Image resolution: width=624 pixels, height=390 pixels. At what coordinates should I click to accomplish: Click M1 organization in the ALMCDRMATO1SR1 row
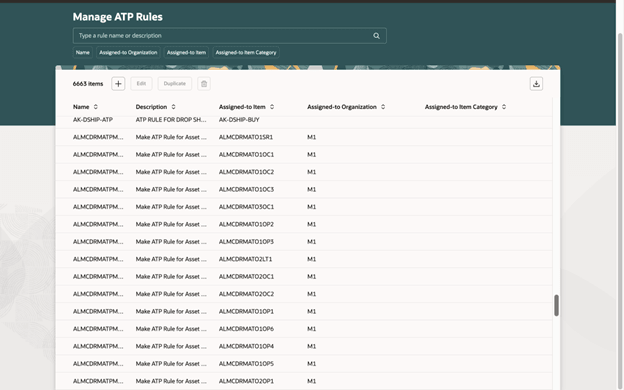312,137
